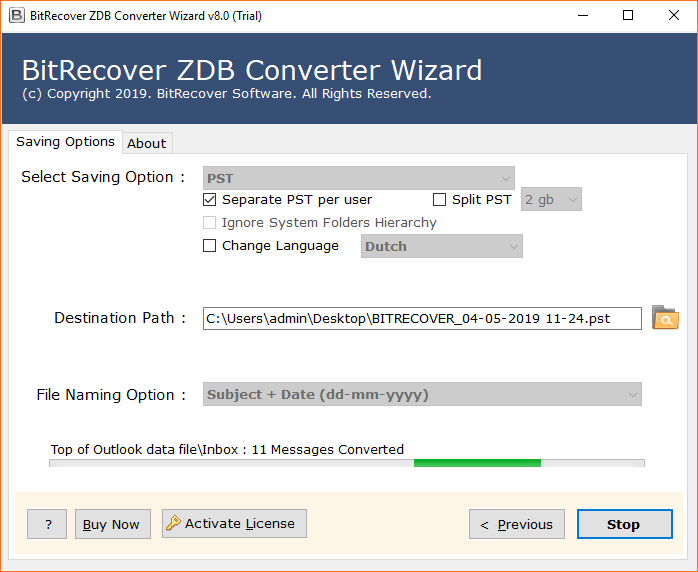
Task: Click the question mark help button
Action: pos(47,524)
